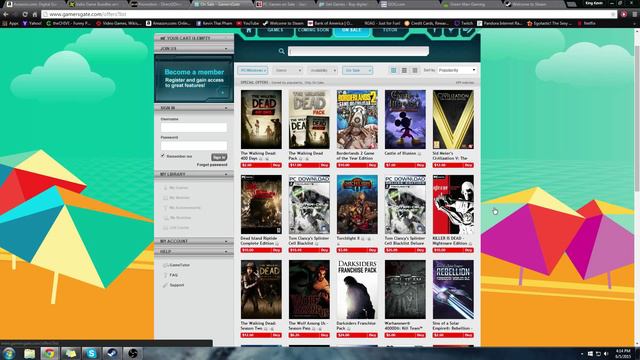Open OBS from the taskbar
The image size is (640, 360).
point(133,353)
